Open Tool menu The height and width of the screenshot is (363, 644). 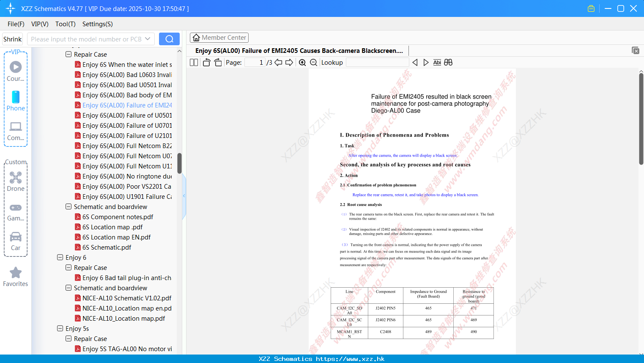pos(66,24)
